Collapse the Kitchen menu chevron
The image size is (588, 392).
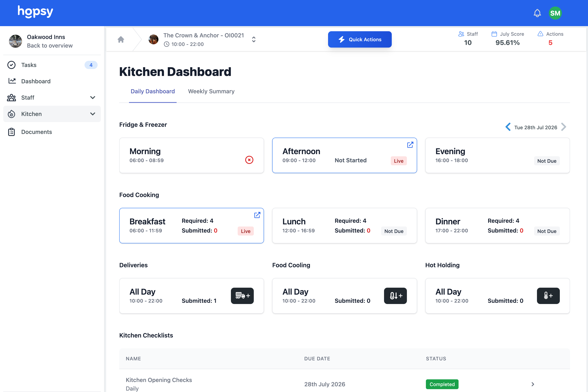click(93, 114)
